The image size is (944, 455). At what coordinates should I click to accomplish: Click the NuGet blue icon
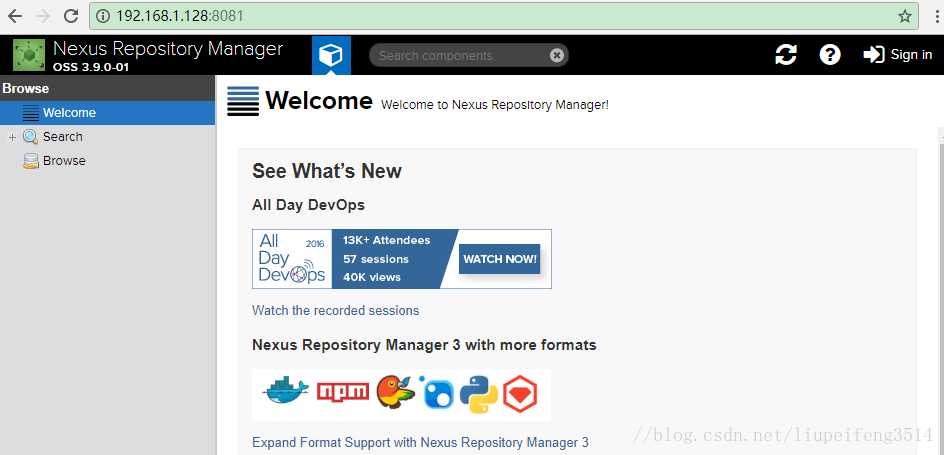point(438,393)
